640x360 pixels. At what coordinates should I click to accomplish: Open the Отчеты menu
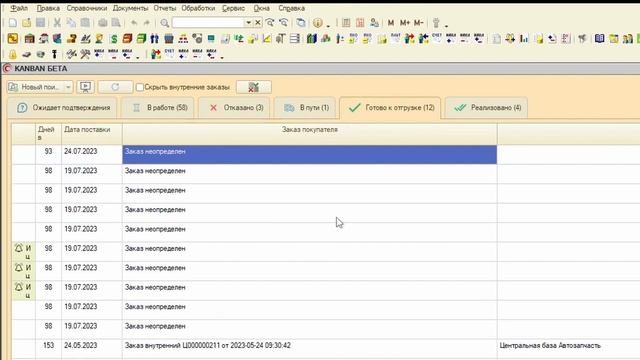tap(164, 8)
